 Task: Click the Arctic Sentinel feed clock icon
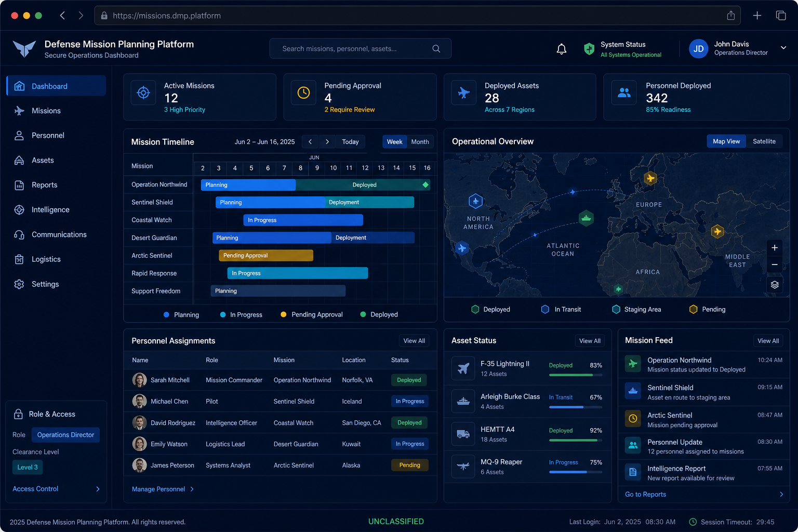click(633, 418)
